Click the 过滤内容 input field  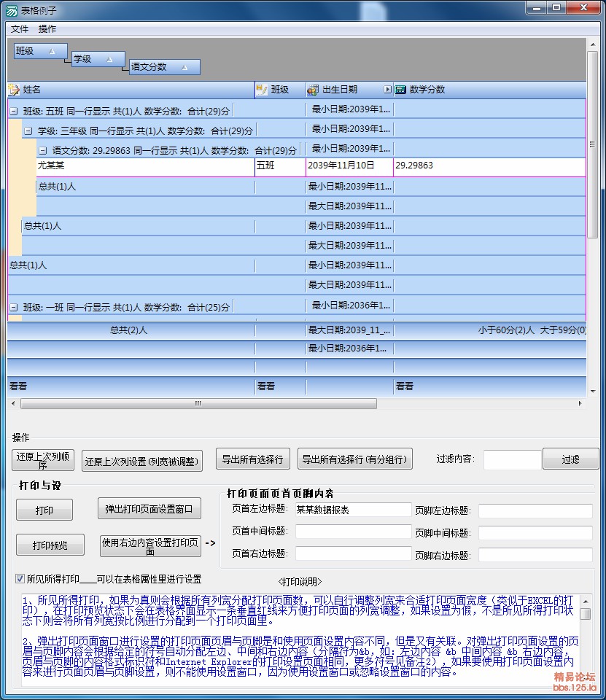[x=512, y=459]
